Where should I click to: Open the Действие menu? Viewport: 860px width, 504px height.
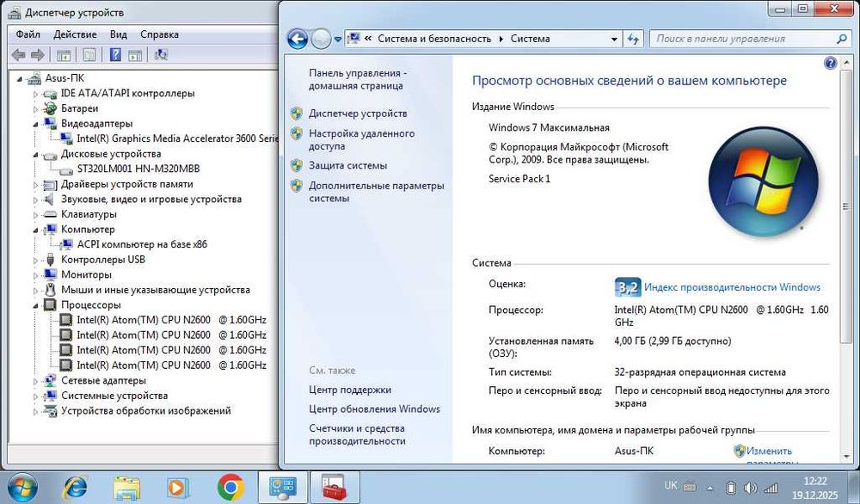pos(75,34)
